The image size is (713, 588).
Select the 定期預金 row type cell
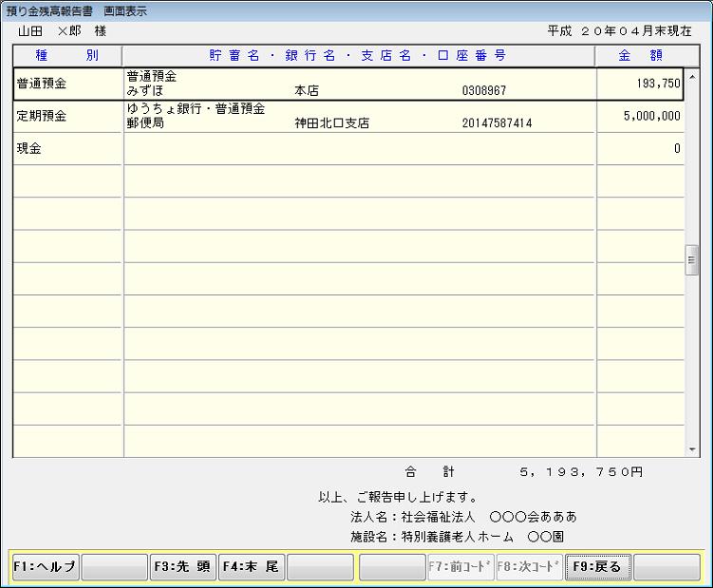pos(67,116)
